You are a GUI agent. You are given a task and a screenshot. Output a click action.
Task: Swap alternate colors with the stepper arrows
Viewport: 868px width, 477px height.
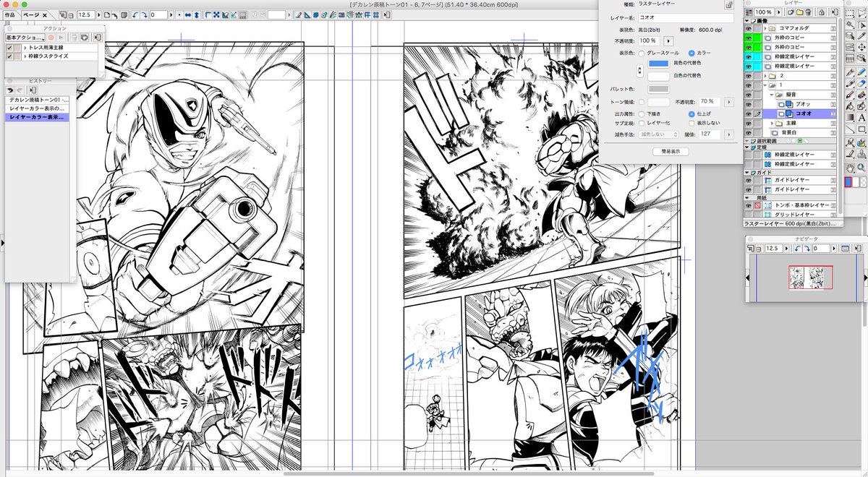pyautogui.click(x=639, y=70)
